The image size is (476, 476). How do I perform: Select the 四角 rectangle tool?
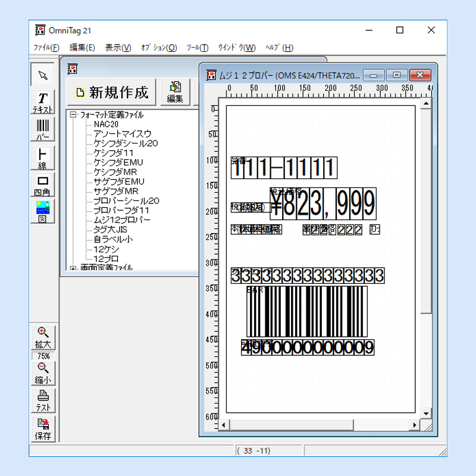point(43,185)
